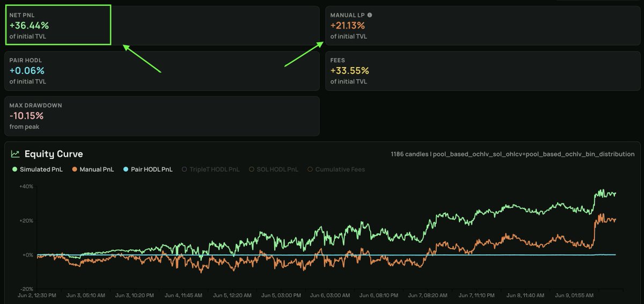Click the -20% y-axis label

[26, 289]
